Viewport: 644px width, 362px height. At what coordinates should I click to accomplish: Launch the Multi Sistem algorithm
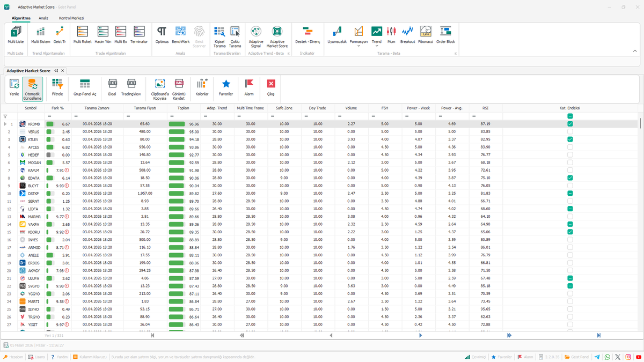(40, 35)
